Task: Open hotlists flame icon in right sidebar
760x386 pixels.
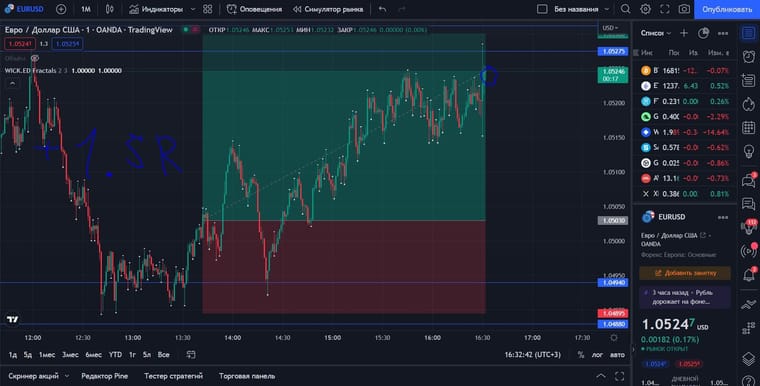Action: click(x=749, y=104)
